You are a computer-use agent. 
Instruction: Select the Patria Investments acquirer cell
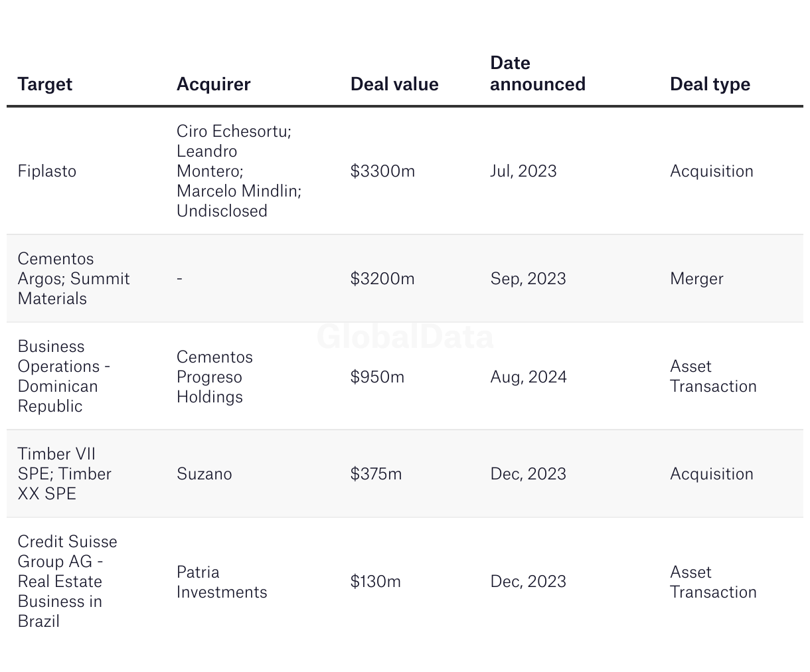222,582
